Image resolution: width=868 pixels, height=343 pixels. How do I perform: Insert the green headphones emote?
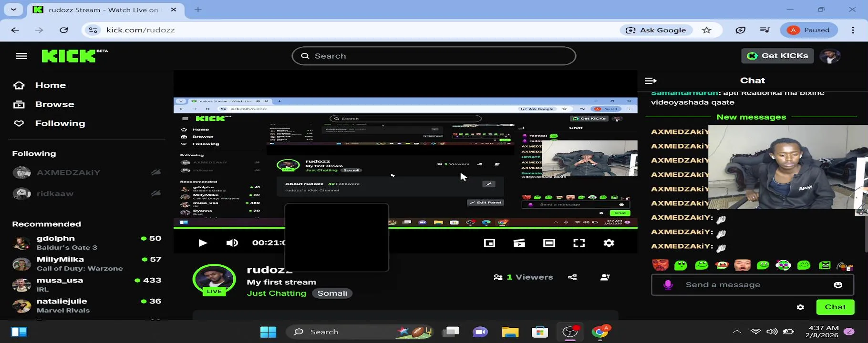(783, 265)
